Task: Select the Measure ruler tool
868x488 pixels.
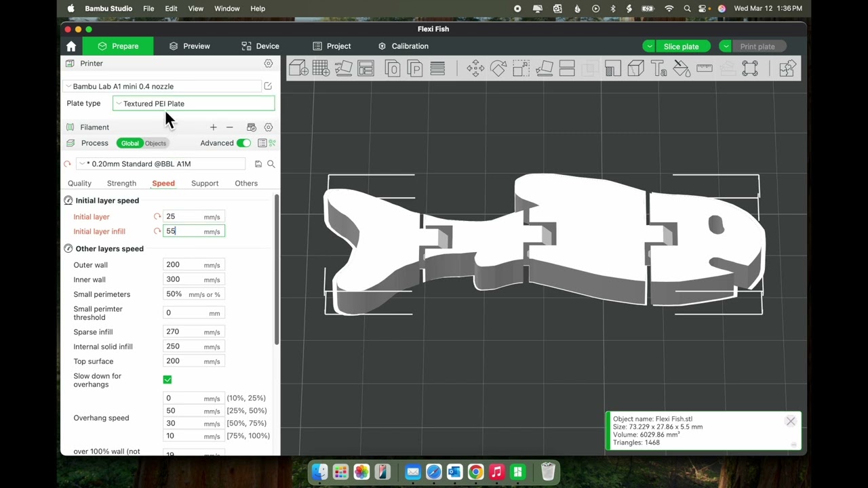Action: [x=704, y=68]
